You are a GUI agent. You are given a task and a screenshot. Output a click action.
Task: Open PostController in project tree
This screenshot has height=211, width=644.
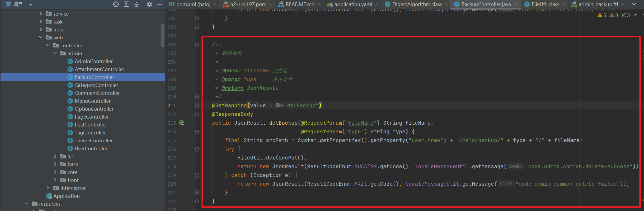coord(91,125)
